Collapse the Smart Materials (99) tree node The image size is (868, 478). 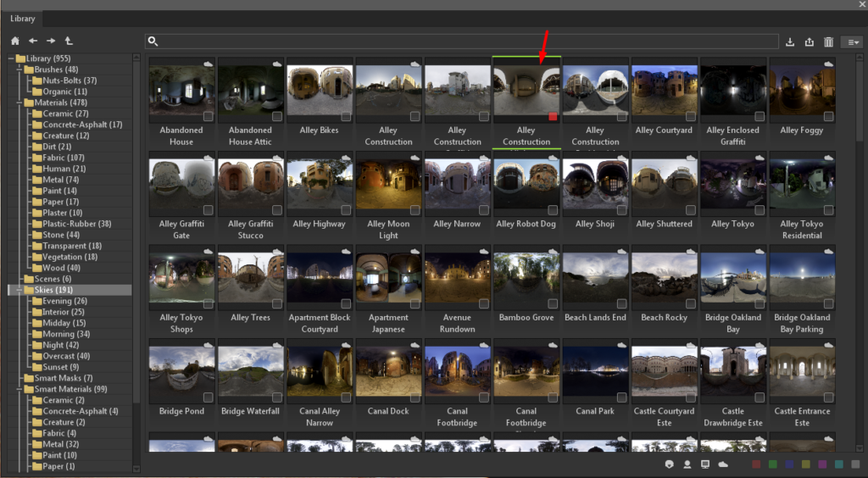tap(19, 390)
